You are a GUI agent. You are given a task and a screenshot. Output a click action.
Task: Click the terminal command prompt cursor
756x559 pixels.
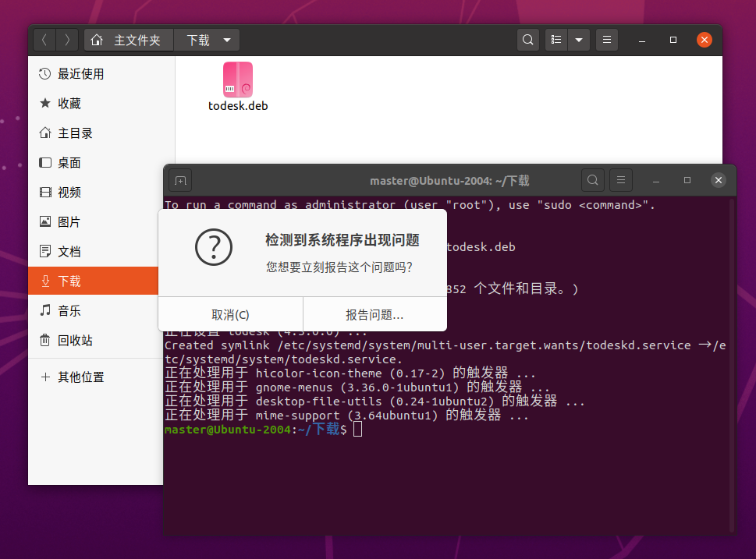(358, 429)
